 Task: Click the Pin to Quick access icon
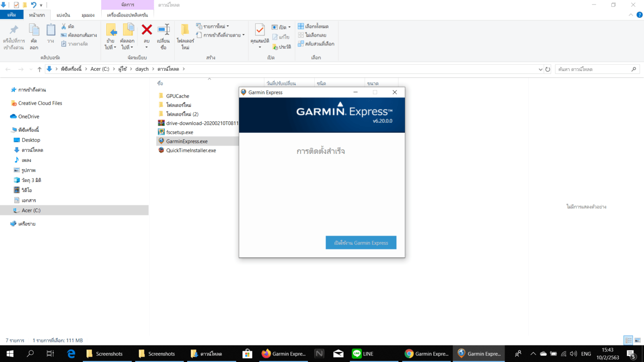[x=14, y=30]
